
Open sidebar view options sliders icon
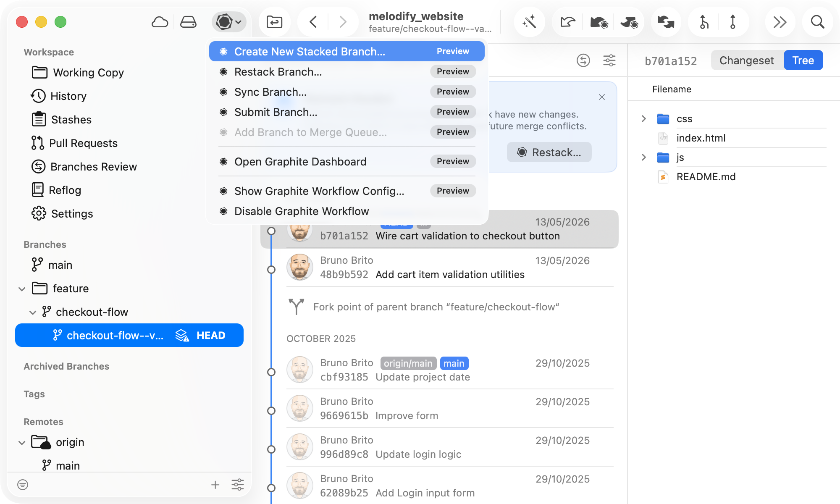pyautogui.click(x=238, y=485)
